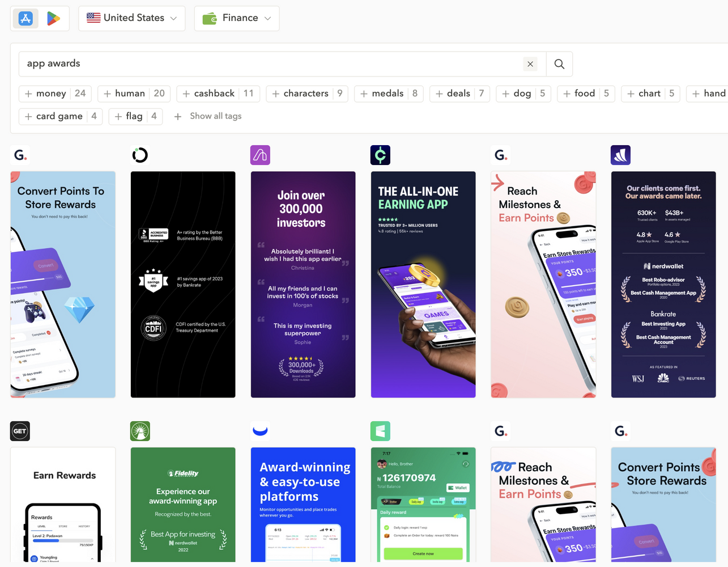Add the money tag filter
Screen dimensions: 728x567
(55, 94)
